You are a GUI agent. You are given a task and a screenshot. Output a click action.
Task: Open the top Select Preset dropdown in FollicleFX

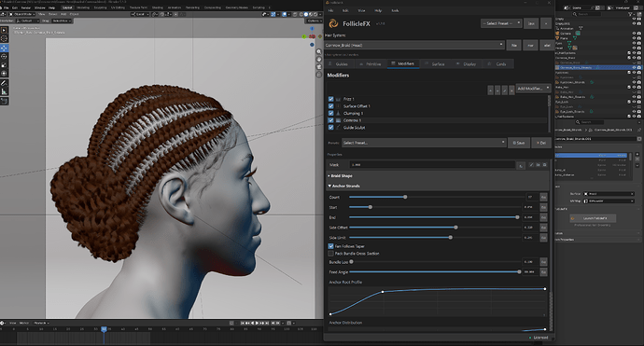tap(501, 23)
